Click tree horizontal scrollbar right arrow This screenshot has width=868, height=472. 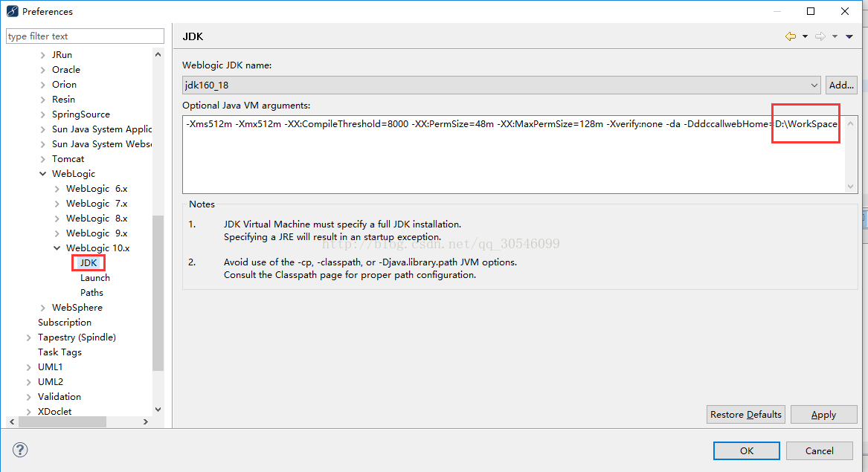pos(146,421)
